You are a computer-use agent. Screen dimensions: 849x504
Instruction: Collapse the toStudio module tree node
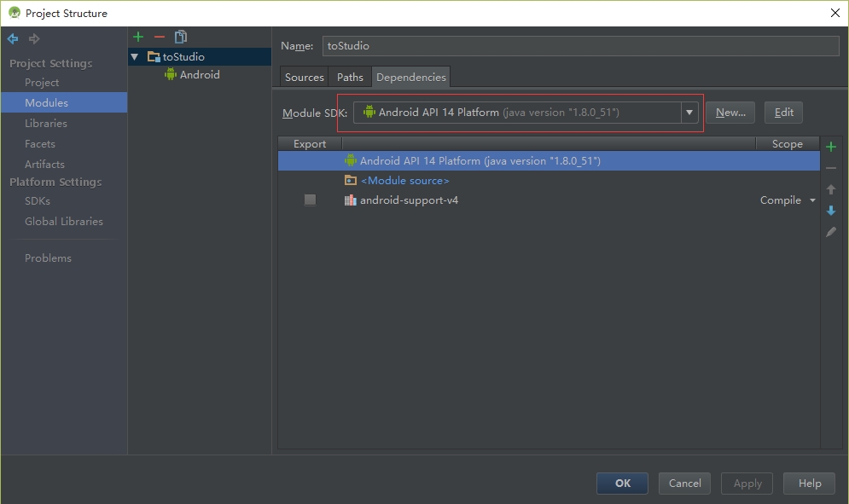135,56
